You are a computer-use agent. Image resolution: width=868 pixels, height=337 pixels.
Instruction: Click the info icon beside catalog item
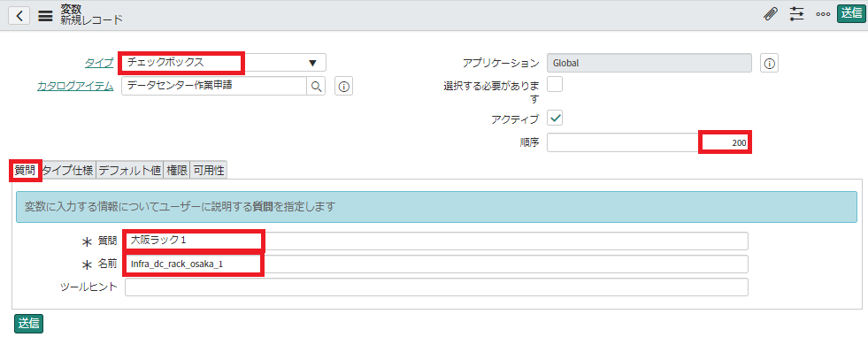(x=344, y=87)
